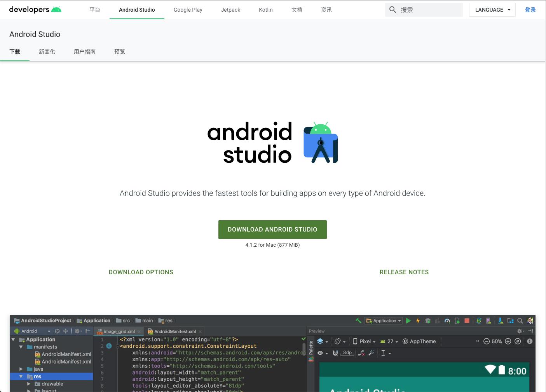Viewport: 546px width, 392px height.
Task: Click the editor vertical scrollbar
Action: [304, 348]
